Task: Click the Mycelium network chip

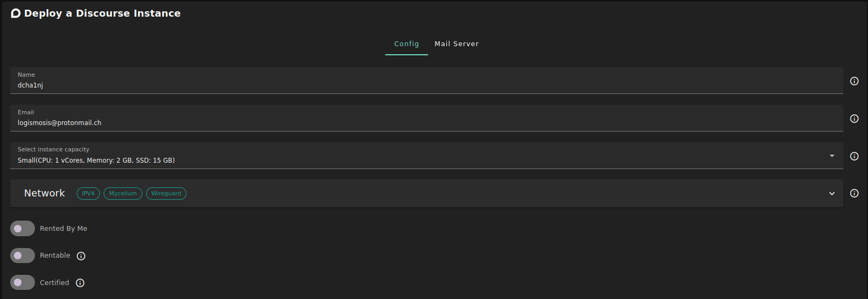Action: [x=122, y=193]
